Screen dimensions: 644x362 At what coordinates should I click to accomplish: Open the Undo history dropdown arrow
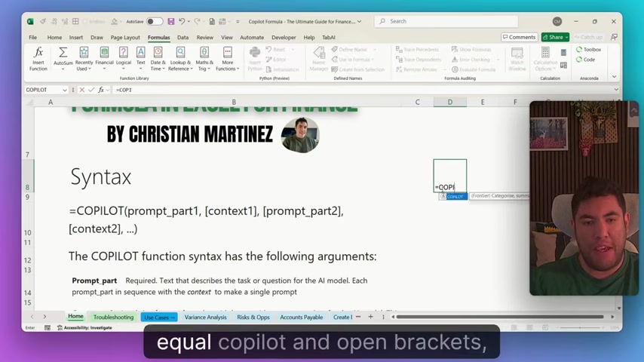[x=189, y=21]
